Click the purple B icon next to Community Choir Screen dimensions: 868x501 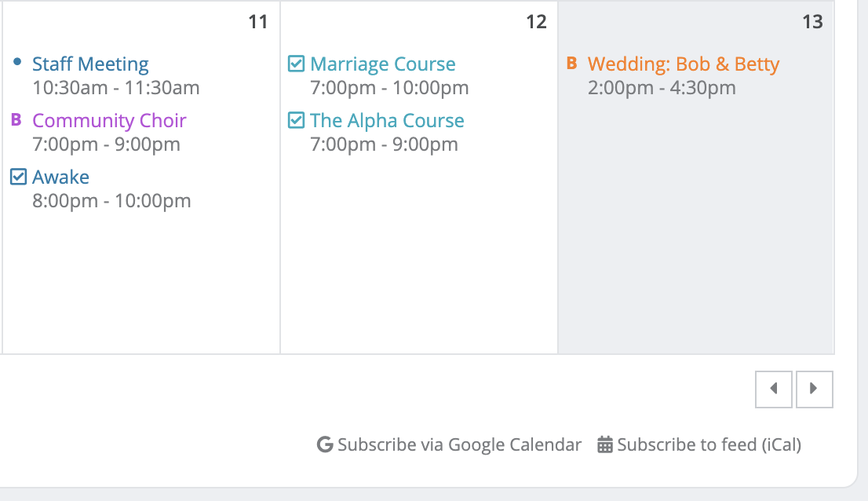pyautogui.click(x=16, y=120)
